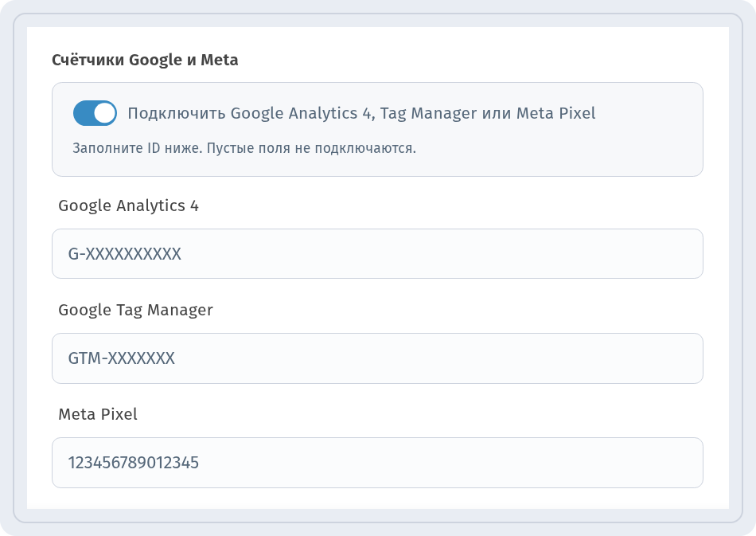Focus the Google Tag Manager GTM-XXXXXXX field
The image size is (756, 536).
click(x=377, y=358)
